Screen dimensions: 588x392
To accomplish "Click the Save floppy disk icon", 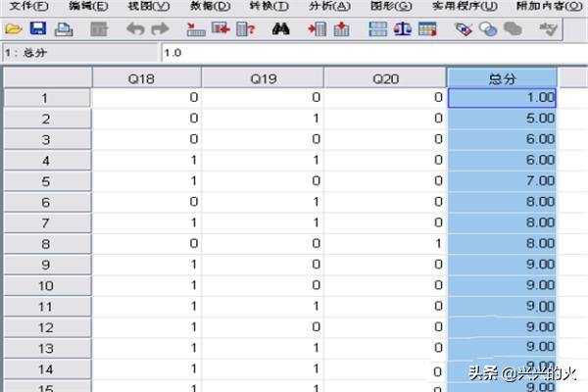I will pos(37,29).
